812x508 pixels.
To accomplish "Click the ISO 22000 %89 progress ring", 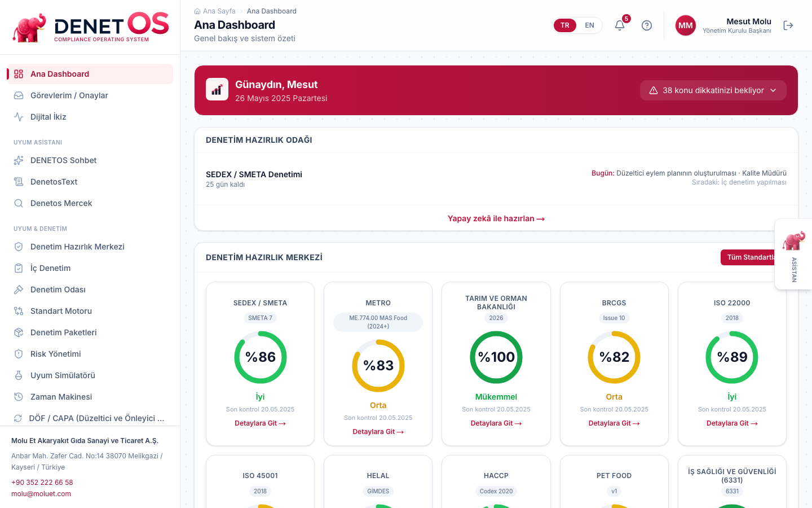I will [x=732, y=357].
